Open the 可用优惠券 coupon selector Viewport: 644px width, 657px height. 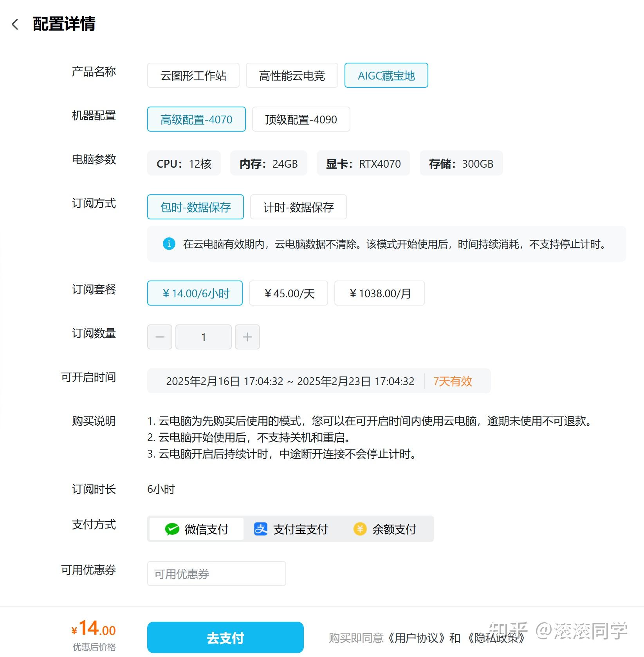[216, 573]
